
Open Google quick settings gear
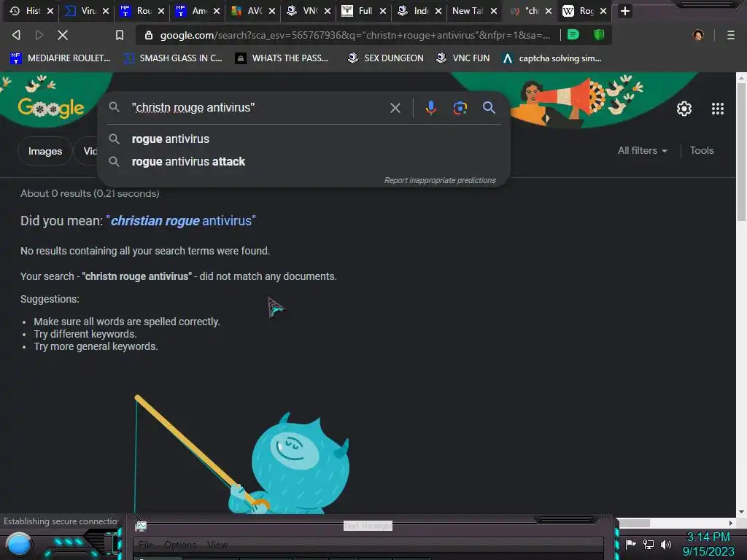(684, 109)
